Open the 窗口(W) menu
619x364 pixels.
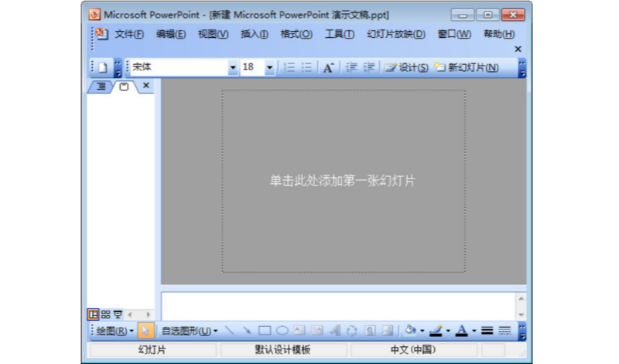[454, 34]
